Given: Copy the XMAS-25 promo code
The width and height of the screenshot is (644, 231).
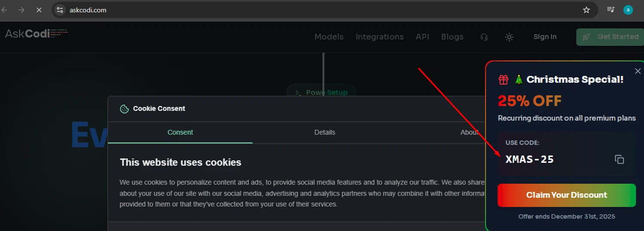Looking at the screenshot, I should tap(619, 159).
